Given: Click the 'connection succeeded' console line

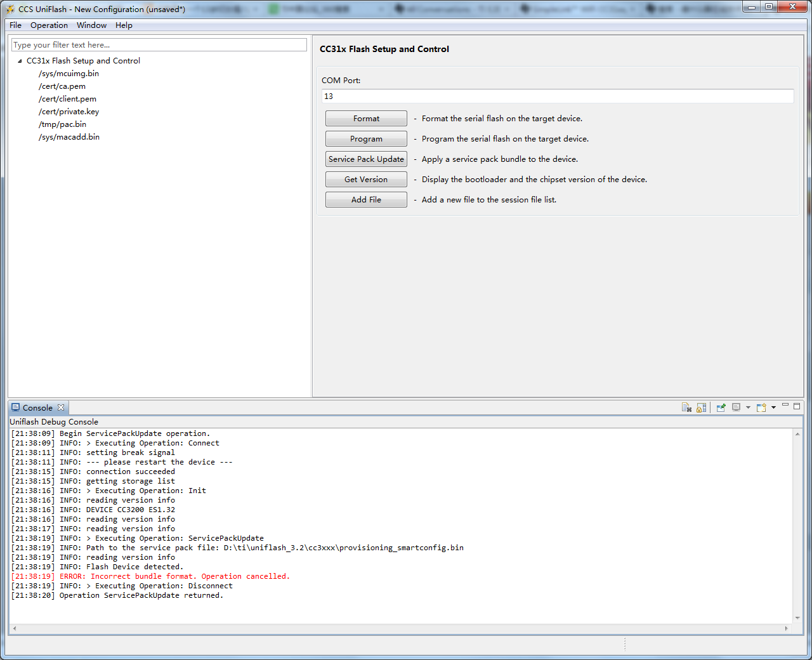Looking at the screenshot, I should pos(93,472).
